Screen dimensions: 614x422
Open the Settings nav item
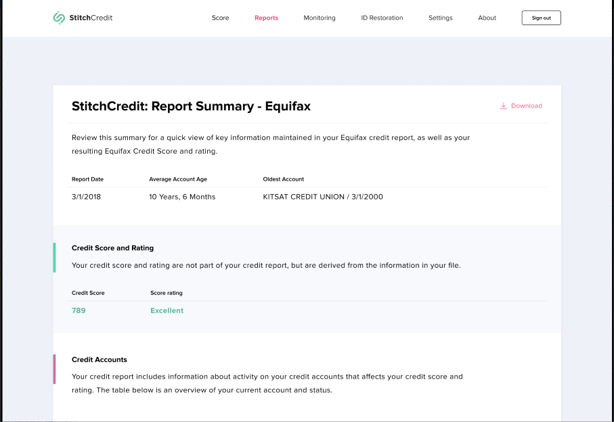[x=440, y=18]
